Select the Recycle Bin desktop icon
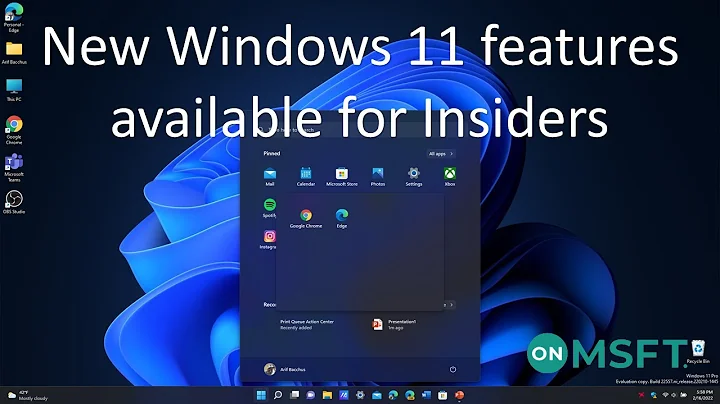The image size is (720, 404). pyautogui.click(x=698, y=352)
